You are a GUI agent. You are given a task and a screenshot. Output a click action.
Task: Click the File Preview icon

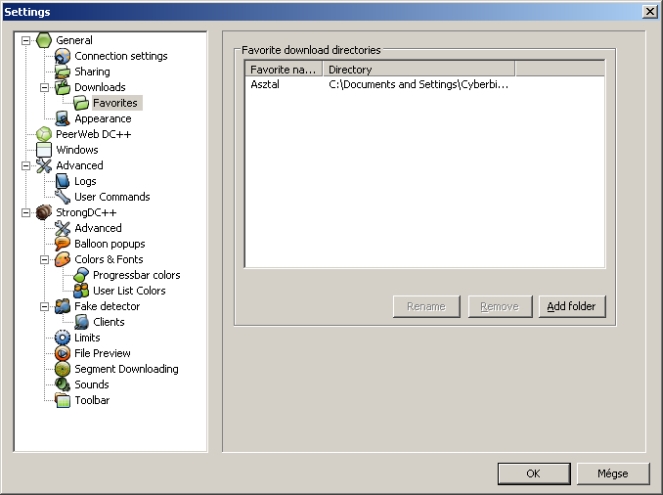[x=63, y=353]
